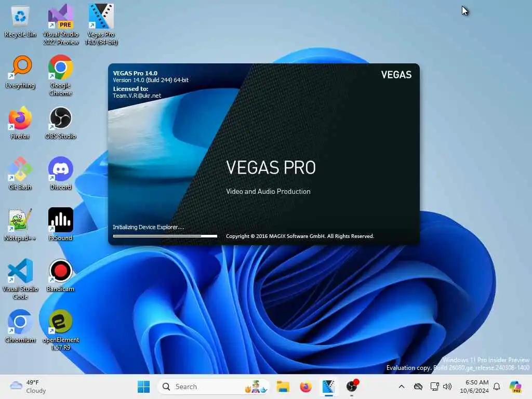Open the Windows Start menu
Viewport: 532px width, 399px height.
[x=143, y=387]
